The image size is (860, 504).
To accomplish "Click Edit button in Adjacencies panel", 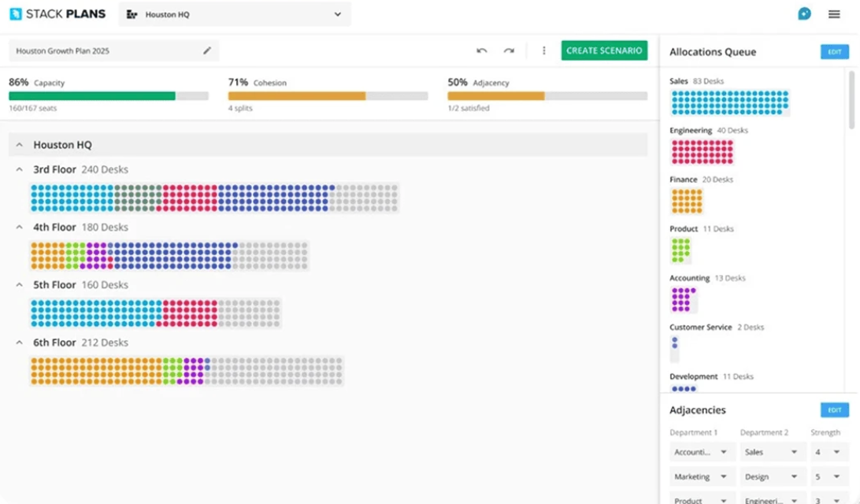I will (834, 409).
